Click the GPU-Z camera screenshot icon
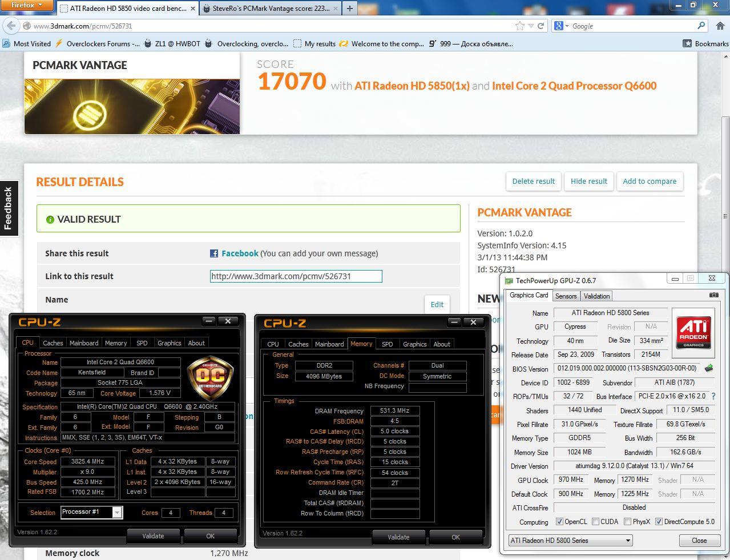 tap(713, 295)
